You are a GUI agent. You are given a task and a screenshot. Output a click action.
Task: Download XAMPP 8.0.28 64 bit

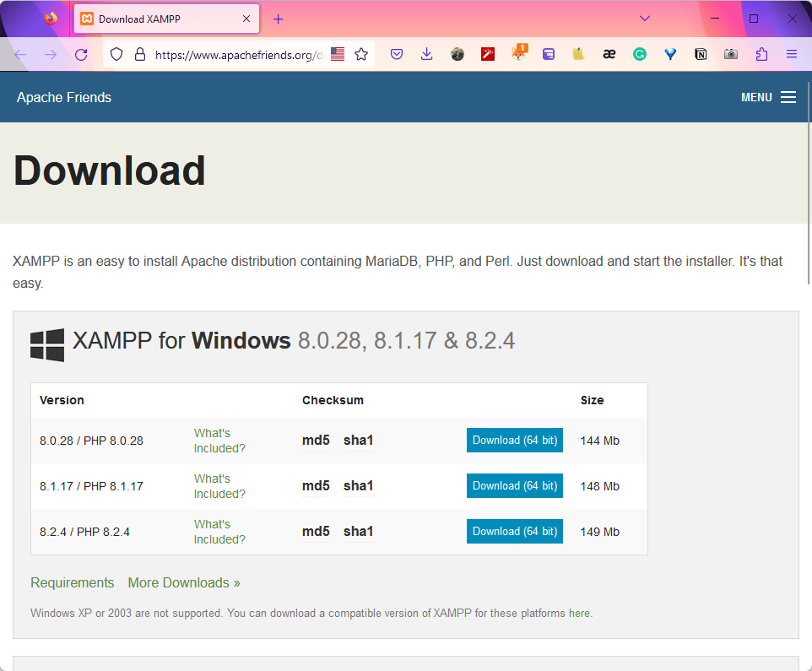tap(515, 440)
